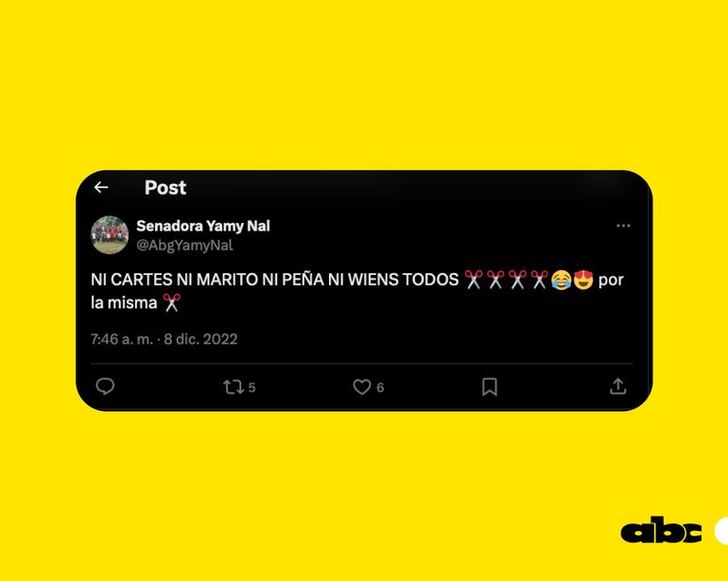
Task: Bookmark this post
Action: pos(490,386)
